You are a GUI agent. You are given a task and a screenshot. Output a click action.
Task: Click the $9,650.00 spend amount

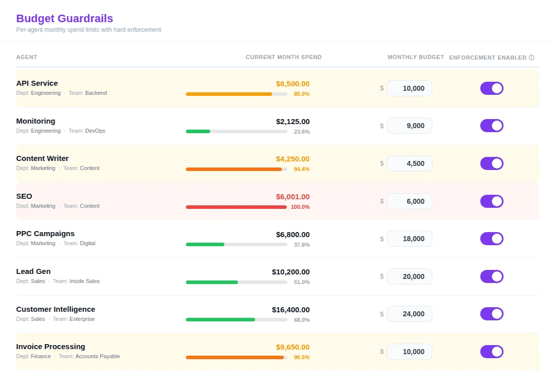(292, 347)
